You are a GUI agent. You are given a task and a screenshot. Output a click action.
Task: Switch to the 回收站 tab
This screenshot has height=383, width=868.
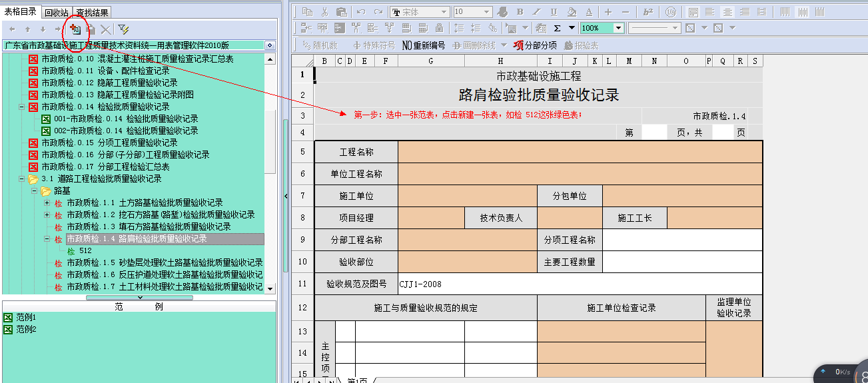click(57, 12)
